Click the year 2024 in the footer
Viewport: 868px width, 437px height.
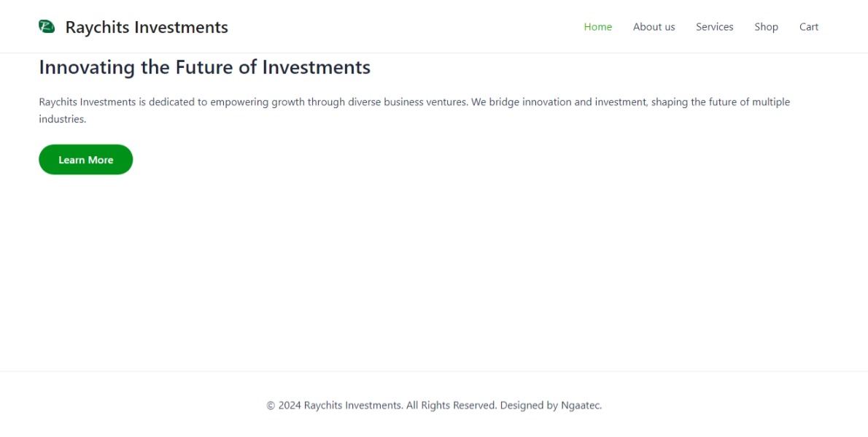point(290,406)
